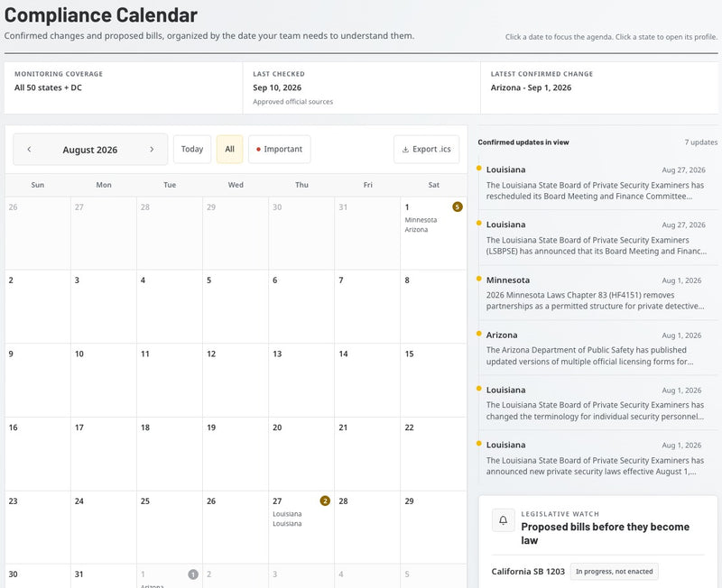Filter calendar by Important updates

[x=280, y=149]
